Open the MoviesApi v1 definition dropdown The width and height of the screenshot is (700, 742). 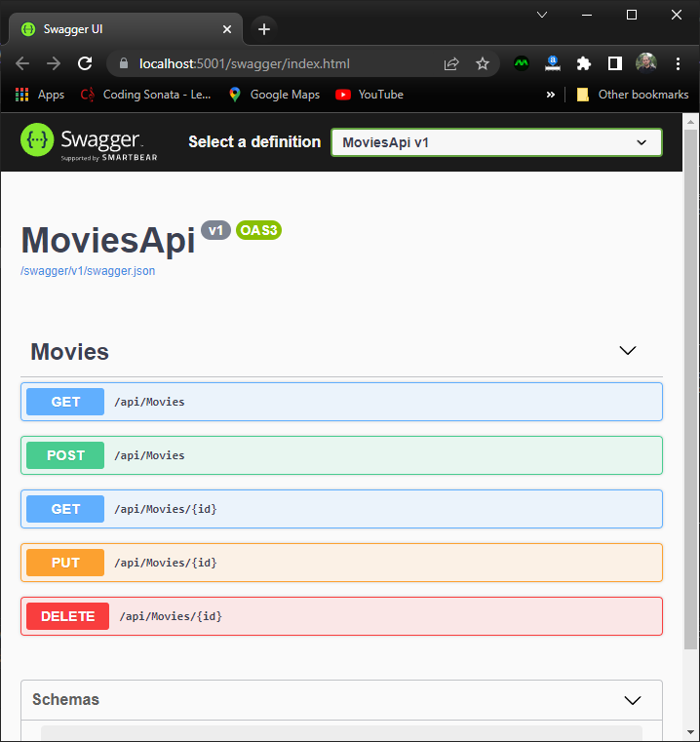coord(496,142)
